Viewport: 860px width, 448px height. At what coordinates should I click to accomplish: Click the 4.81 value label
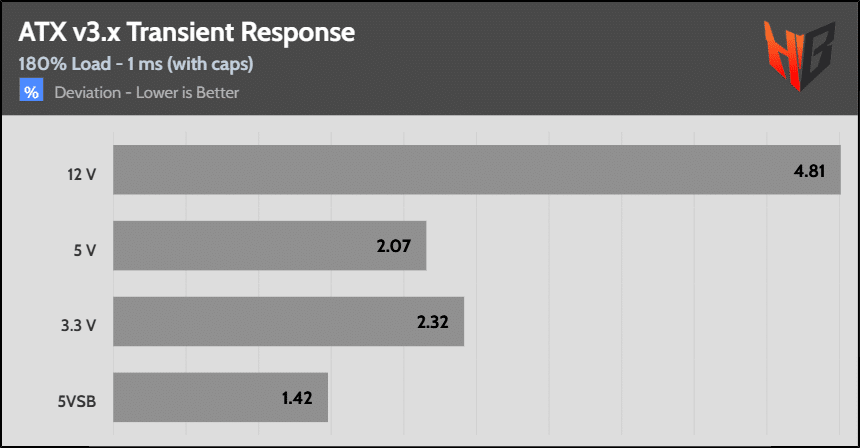coord(809,170)
